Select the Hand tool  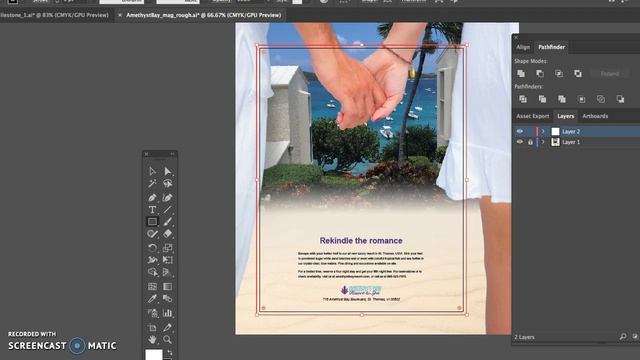pyautogui.click(x=152, y=339)
